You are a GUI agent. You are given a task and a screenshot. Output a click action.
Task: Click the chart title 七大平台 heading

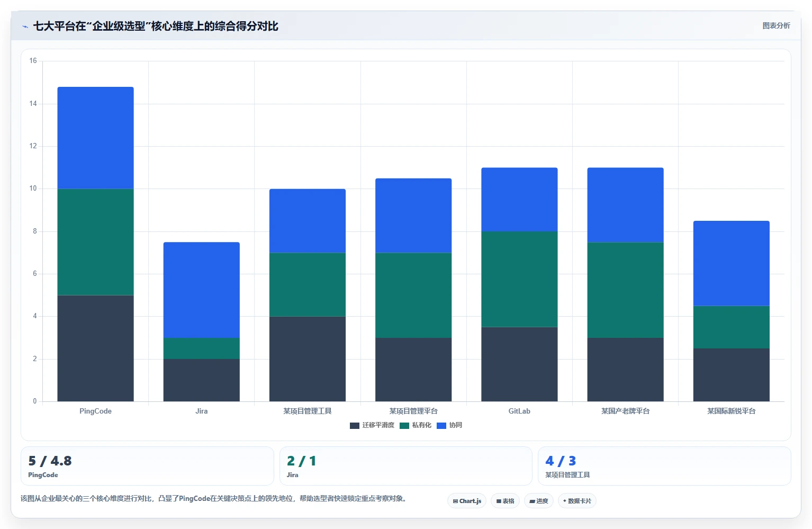coord(156,26)
